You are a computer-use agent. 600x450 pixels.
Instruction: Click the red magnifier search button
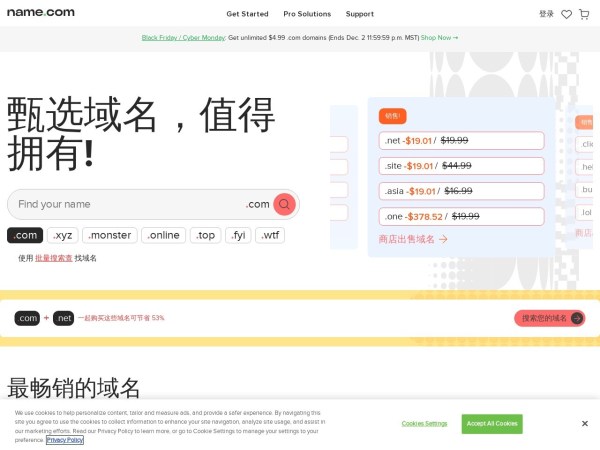coord(284,204)
